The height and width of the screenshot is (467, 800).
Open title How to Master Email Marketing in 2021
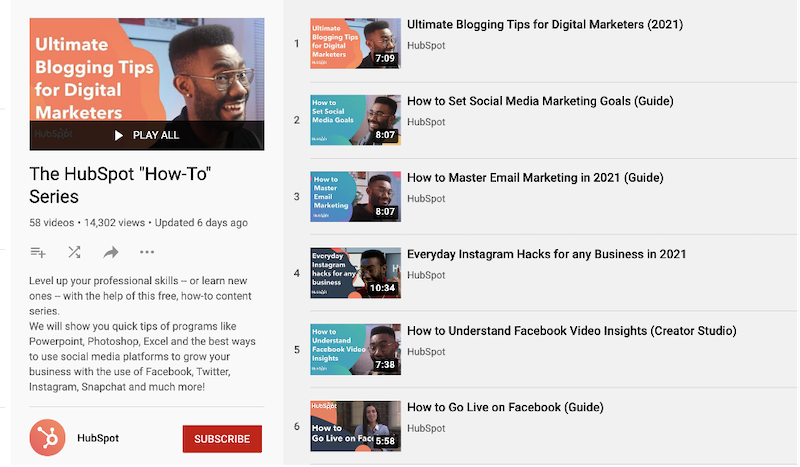(x=535, y=178)
